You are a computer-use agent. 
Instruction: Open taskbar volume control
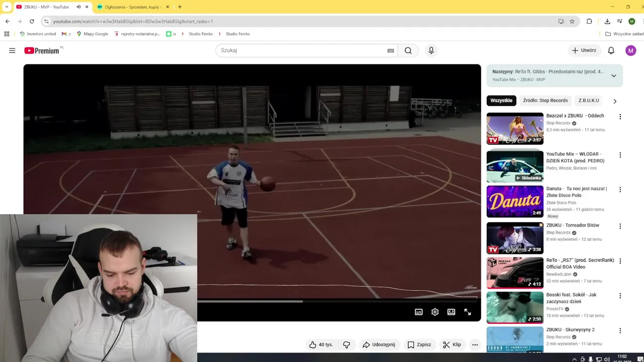[607, 359]
